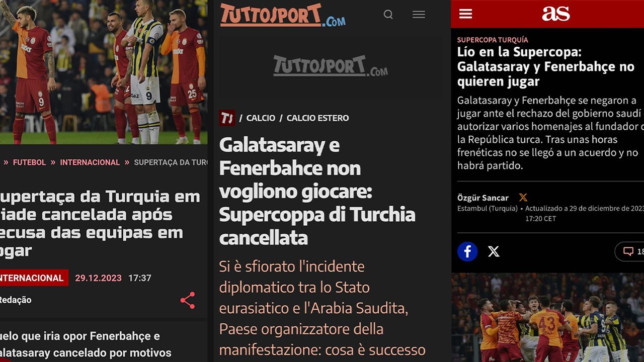Click the red INTERNACIONAL category tag

tap(32, 278)
